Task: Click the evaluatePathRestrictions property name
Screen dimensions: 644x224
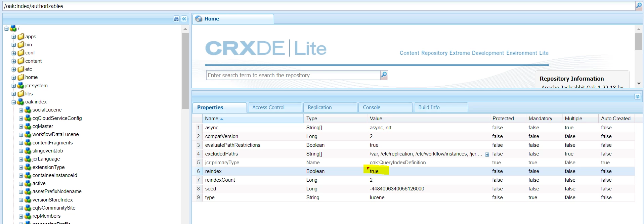Action: coord(233,145)
